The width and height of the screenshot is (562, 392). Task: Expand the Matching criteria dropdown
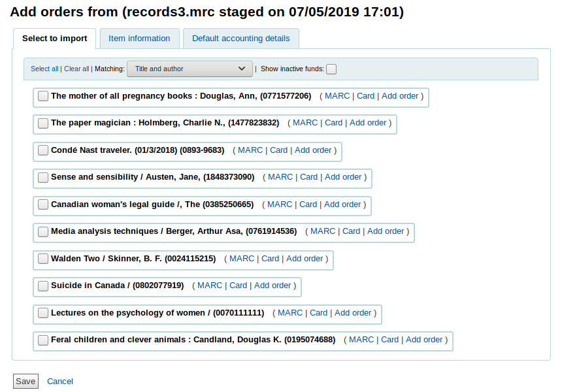click(190, 69)
